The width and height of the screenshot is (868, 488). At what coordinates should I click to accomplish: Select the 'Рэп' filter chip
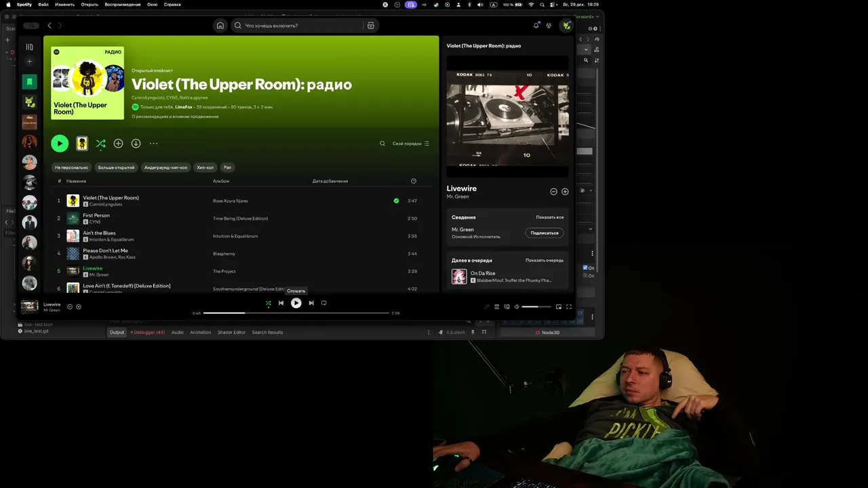point(227,167)
